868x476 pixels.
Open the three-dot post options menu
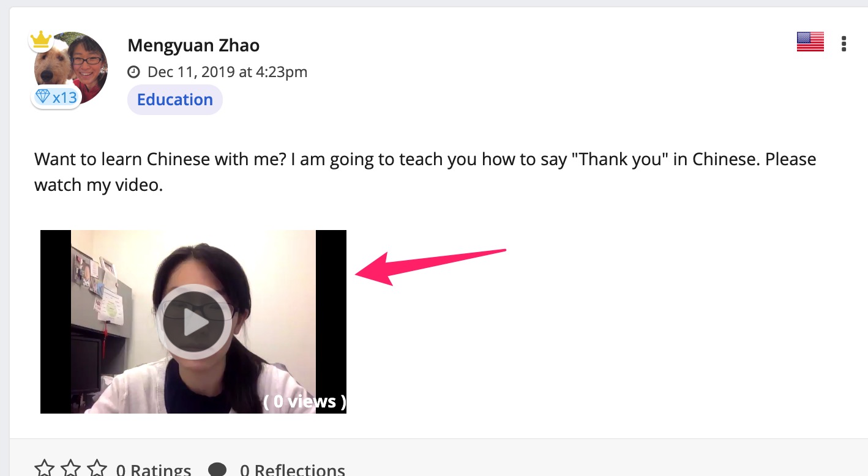click(844, 43)
